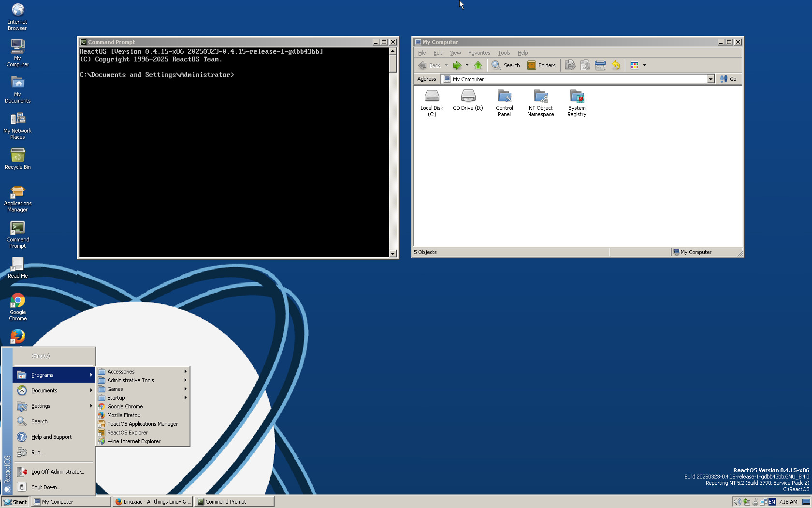Open the Control Panel icon in My Computer

[x=504, y=96]
